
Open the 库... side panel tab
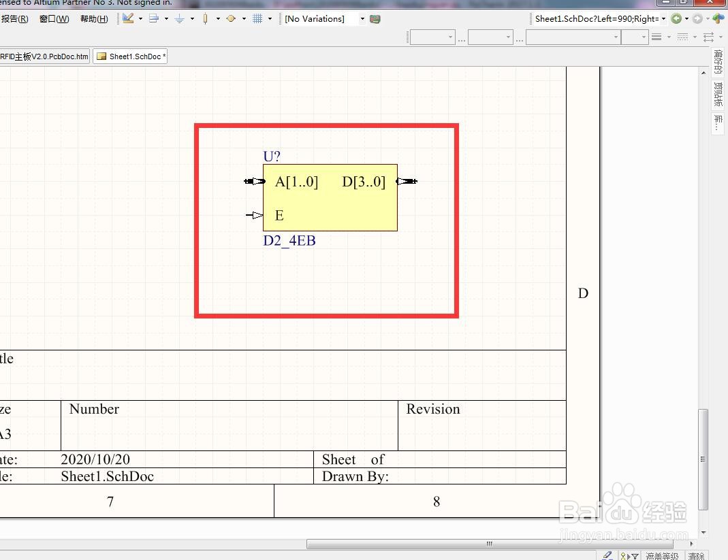tap(718, 123)
